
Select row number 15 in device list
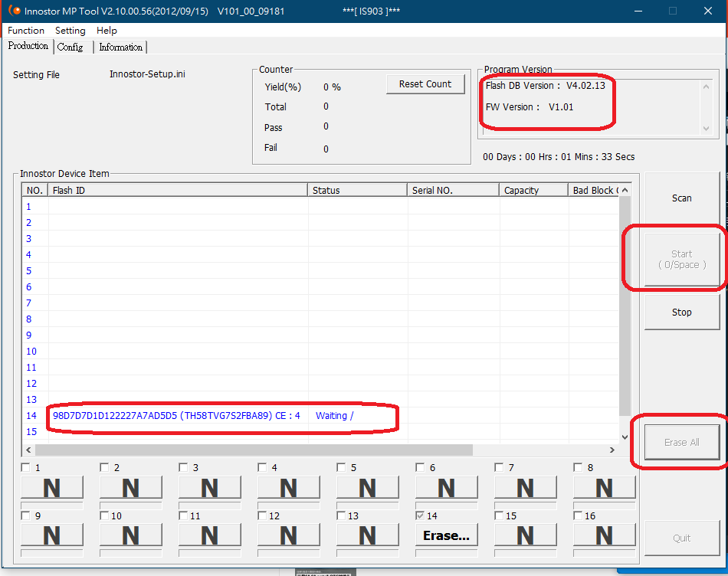[31, 432]
